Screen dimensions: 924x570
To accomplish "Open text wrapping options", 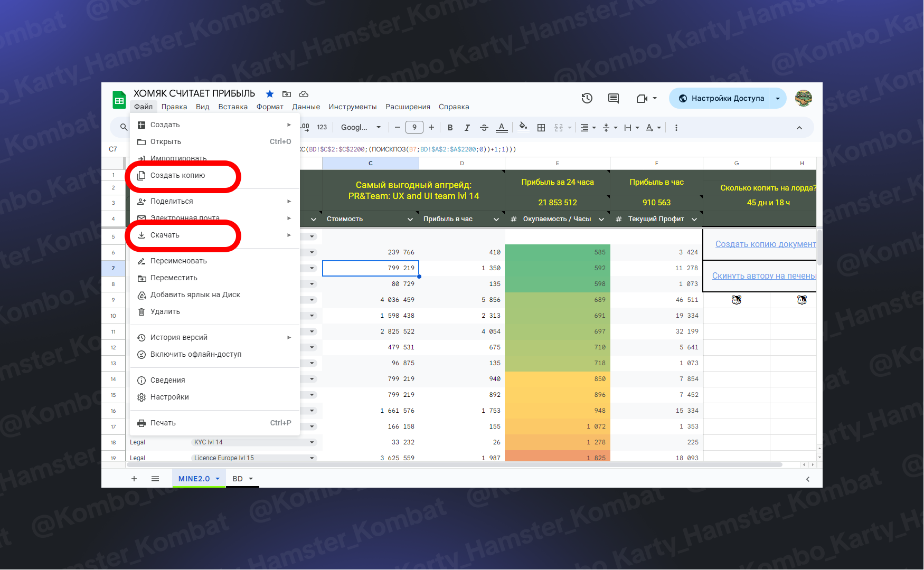I will pos(631,127).
